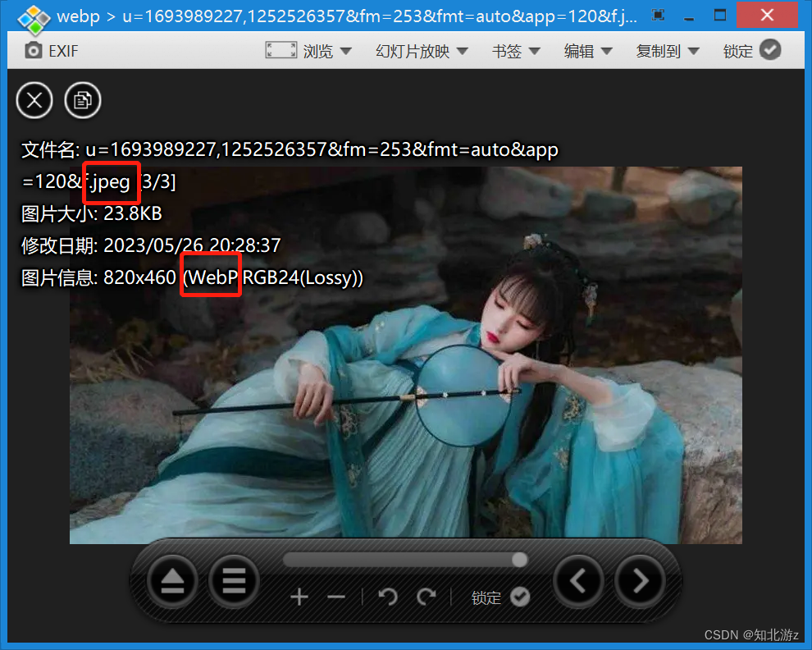Copy image info with the clipboard circle icon
The height and width of the screenshot is (650, 812).
(x=83, y=100)
